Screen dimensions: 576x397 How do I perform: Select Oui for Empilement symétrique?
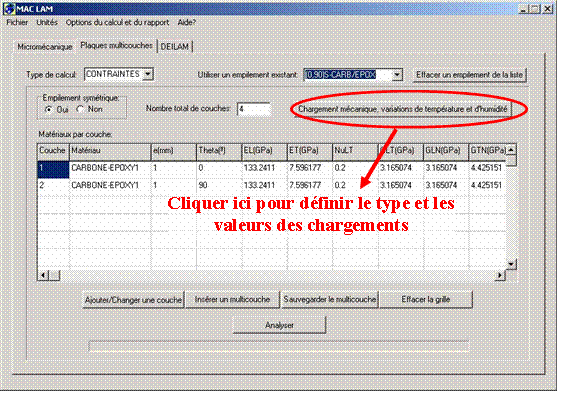pos(48,109)
